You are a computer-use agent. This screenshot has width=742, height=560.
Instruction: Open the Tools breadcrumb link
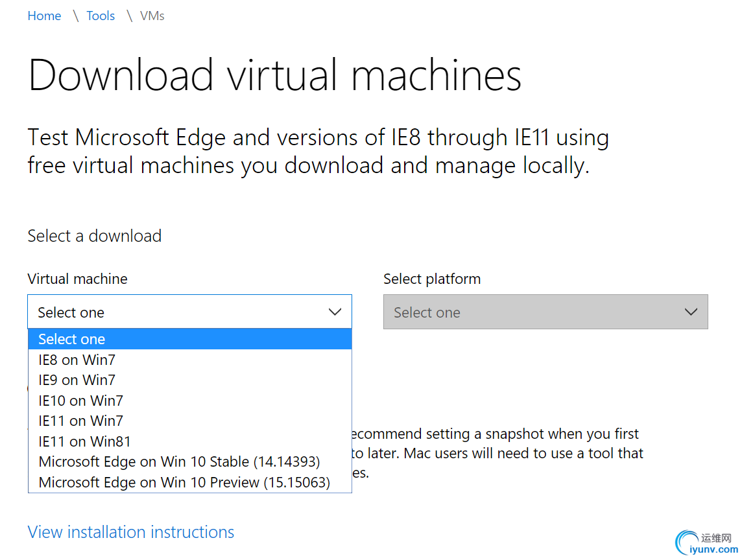tap(101, 16)
